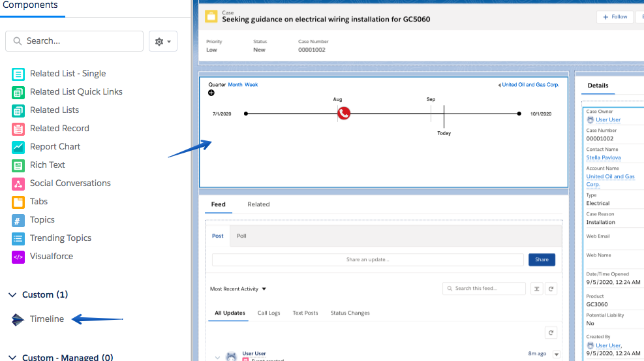Image resolution: width=644 pixels, height=361 pixels.
Task: Click the Trending Topics component icon
Action: [18, 238]
